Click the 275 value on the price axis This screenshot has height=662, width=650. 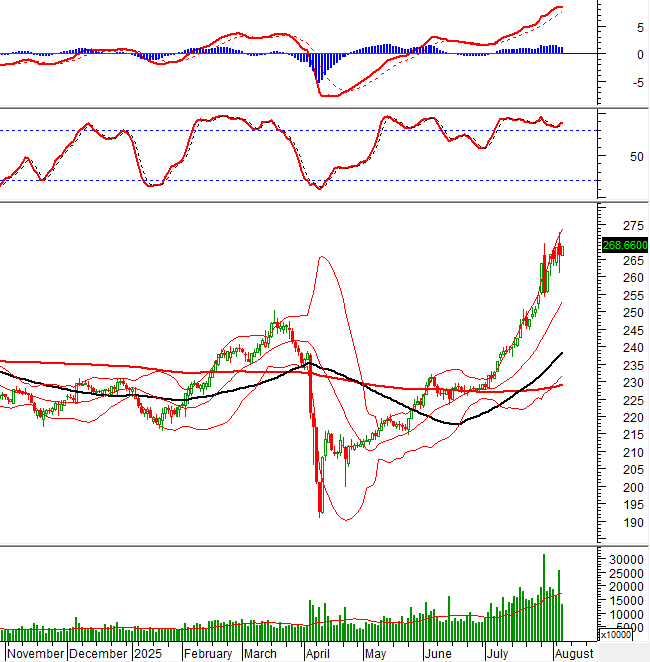(634, 226)
